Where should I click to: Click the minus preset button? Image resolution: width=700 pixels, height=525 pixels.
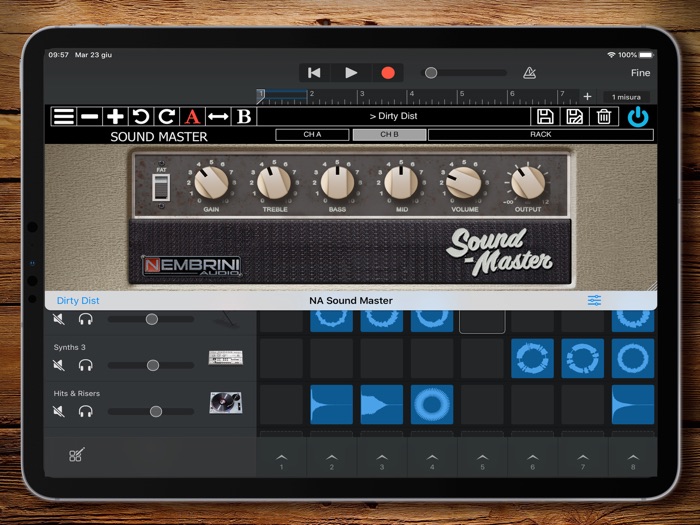click(x=89, y=117)
